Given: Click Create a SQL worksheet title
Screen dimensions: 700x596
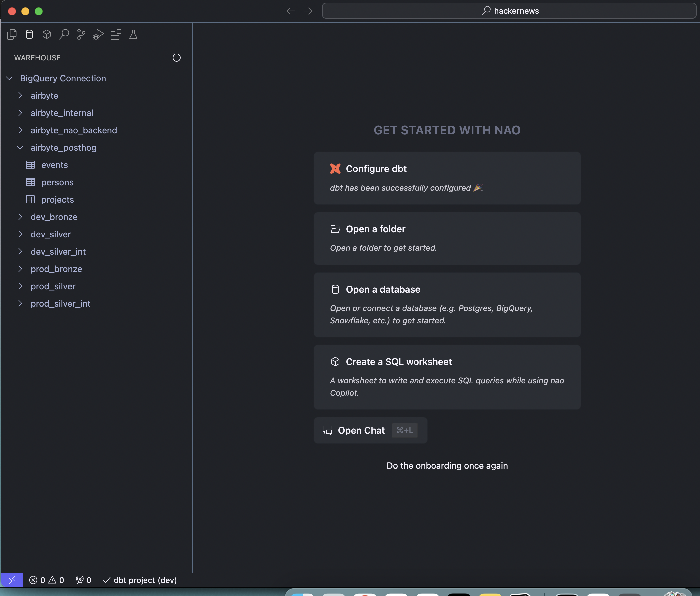Looking at the screenshot, I should click(x=399, y=362).
